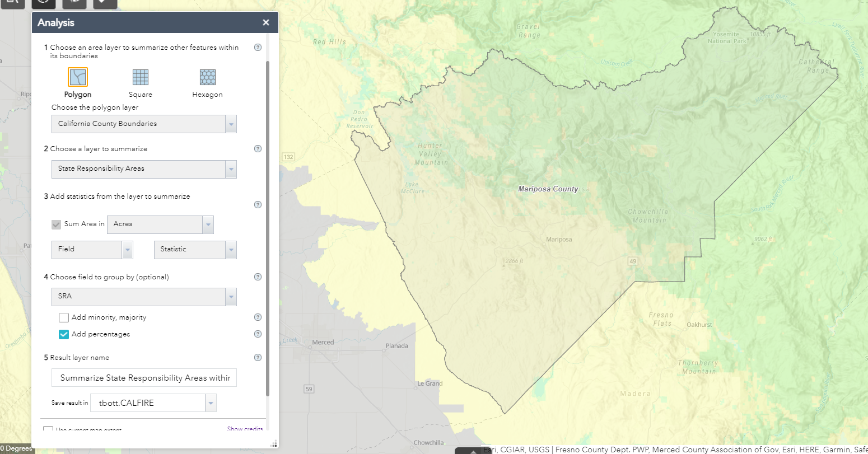
Task: Click the Hunter Valley Mountain label
Action: click(x=431, y=154)
